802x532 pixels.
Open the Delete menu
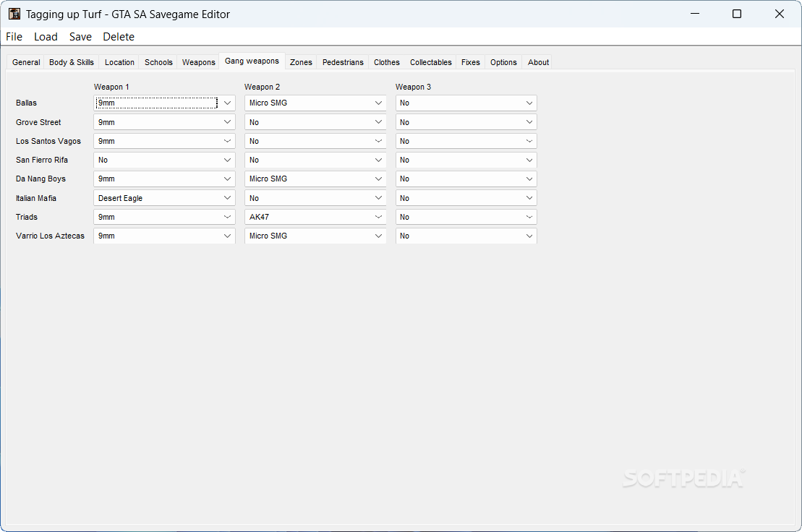(119, 37)
